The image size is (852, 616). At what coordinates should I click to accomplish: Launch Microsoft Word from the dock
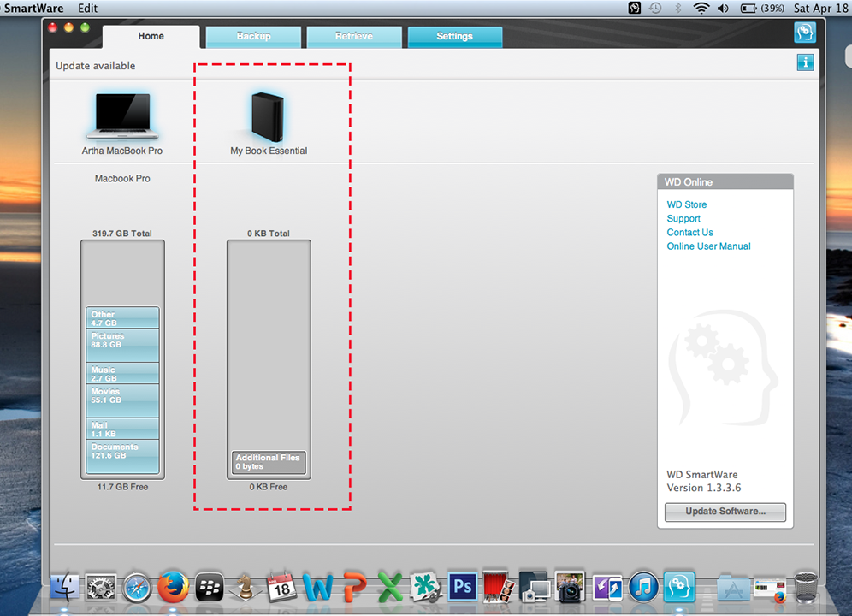click(x=318, y=588)
